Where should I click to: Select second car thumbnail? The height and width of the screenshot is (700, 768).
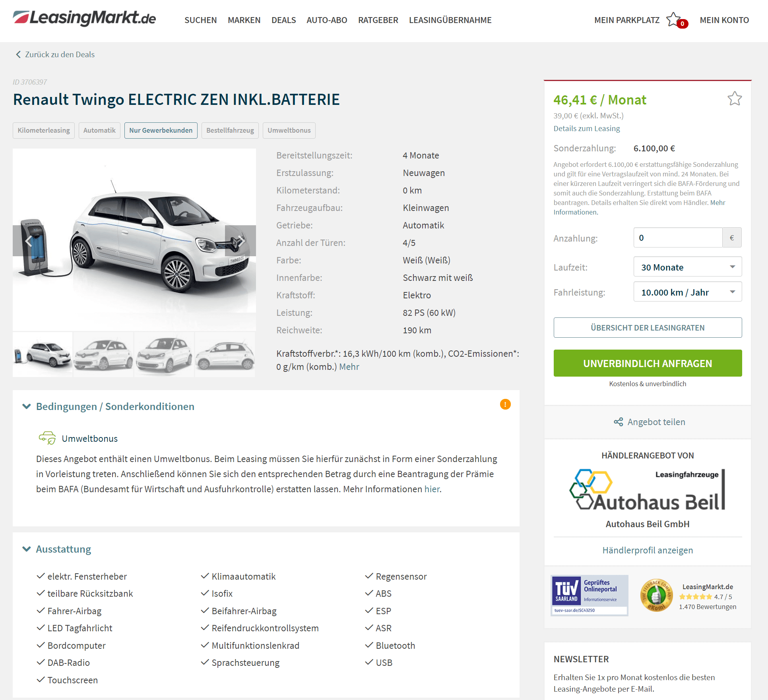click(x=103, y=354)
